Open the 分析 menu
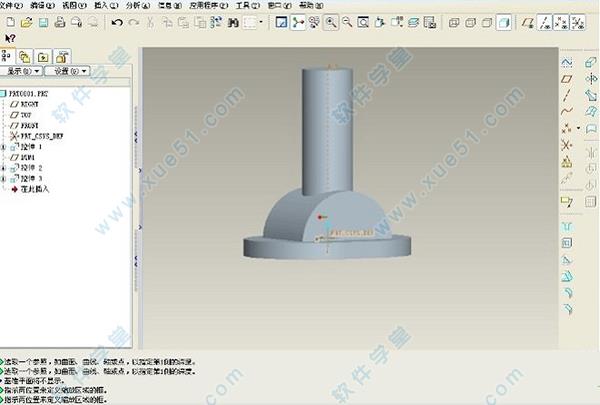Screen dimensions: 600x405 (138, 5)
